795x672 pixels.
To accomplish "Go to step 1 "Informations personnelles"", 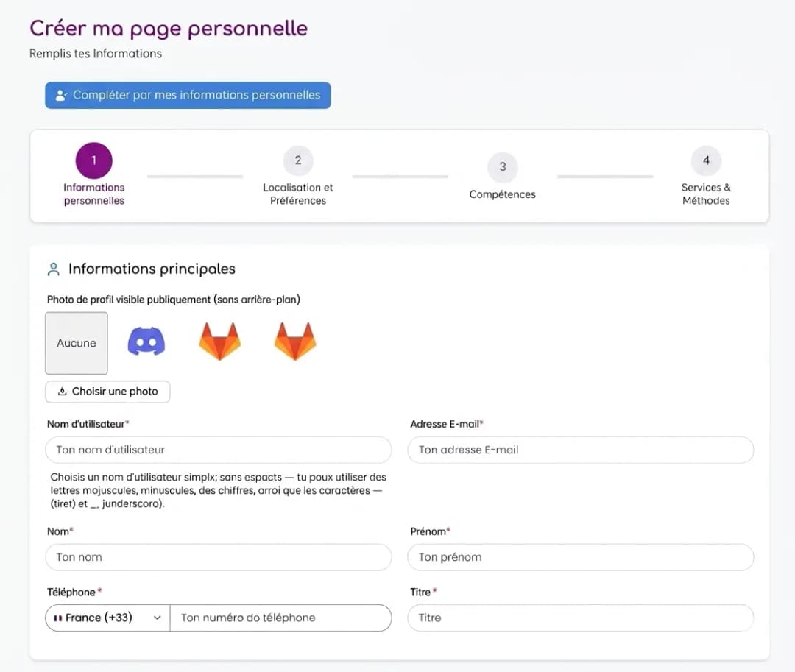I will point(93,175).
